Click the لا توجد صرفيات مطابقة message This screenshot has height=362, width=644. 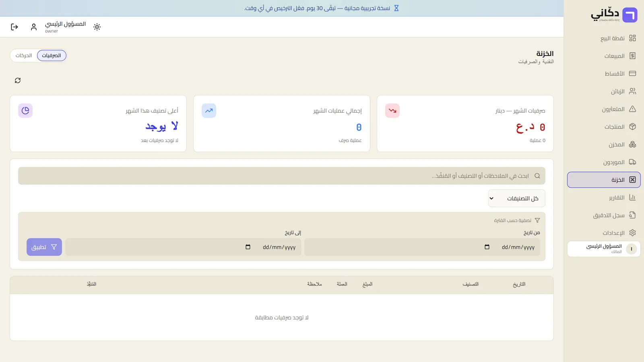click(282, 318)
